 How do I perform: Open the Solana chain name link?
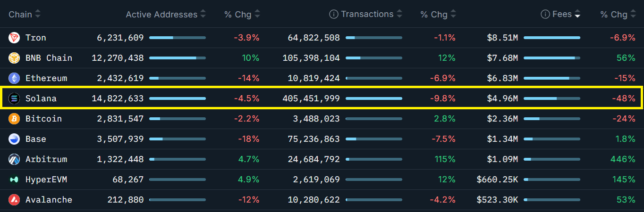pos(41,98)
